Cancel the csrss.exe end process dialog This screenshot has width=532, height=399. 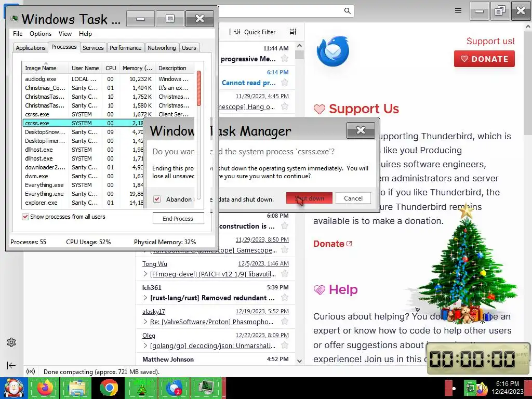[353, 198]
